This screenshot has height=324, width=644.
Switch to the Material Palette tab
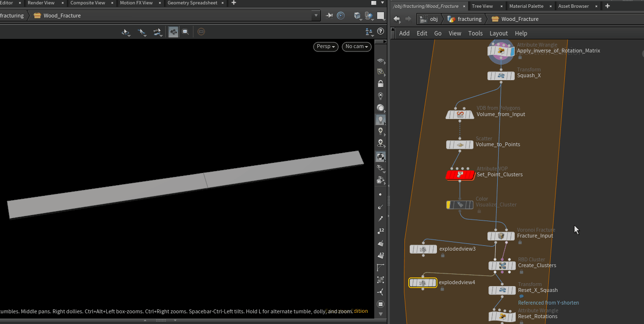point(526,6)
